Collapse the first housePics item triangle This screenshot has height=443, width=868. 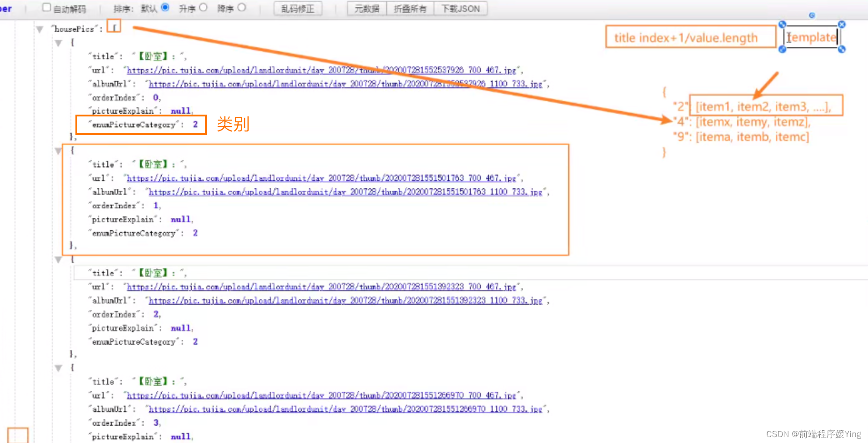[59, 42]
